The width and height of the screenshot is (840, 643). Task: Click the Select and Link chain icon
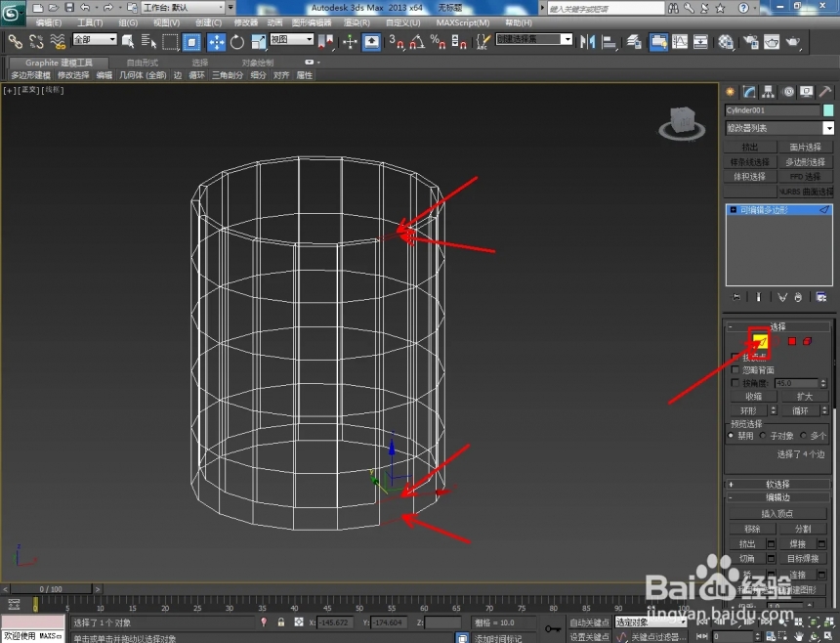click(x=15, y=41)
